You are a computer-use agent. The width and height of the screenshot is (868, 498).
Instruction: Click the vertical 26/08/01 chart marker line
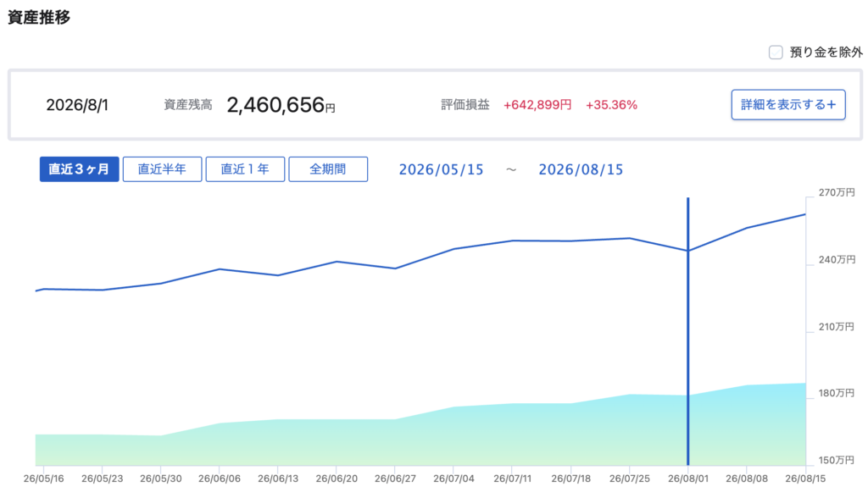coord(688,331)
